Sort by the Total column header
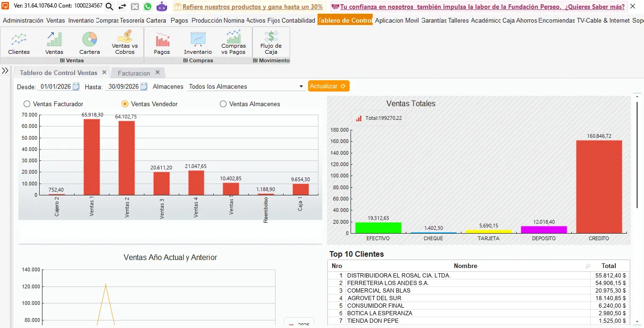 tap(609, 266)
